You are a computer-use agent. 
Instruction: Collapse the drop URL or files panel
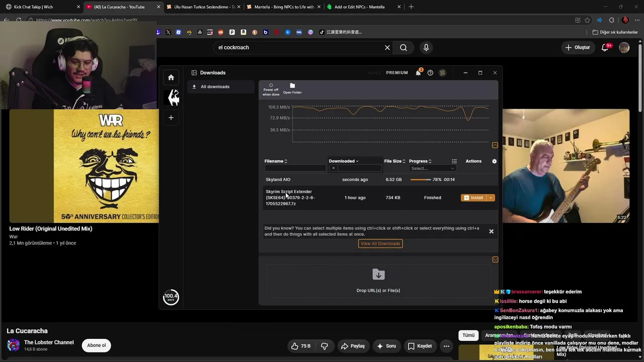pyautogui.click(x=495, y=259)
